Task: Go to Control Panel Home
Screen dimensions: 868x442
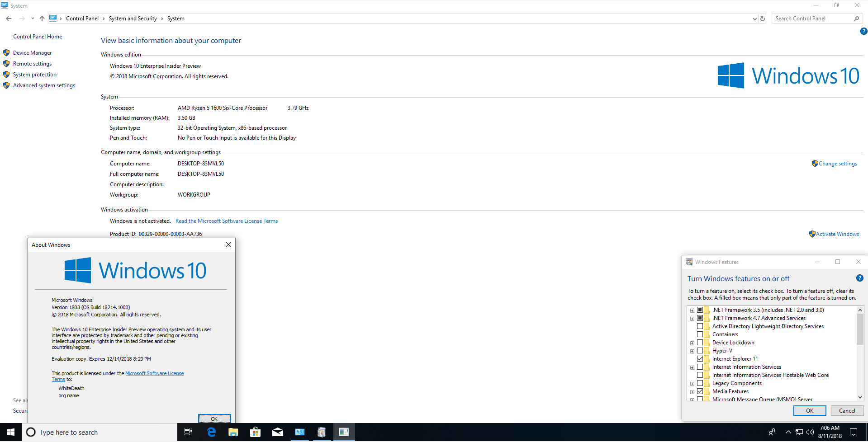Action: 38,37
